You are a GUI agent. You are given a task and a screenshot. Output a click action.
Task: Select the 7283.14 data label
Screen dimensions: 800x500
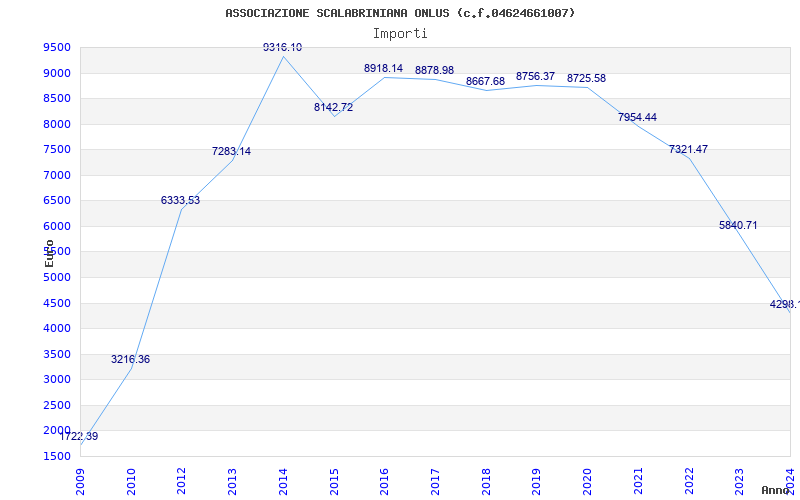pyautogui.click(x=232, y=152)
